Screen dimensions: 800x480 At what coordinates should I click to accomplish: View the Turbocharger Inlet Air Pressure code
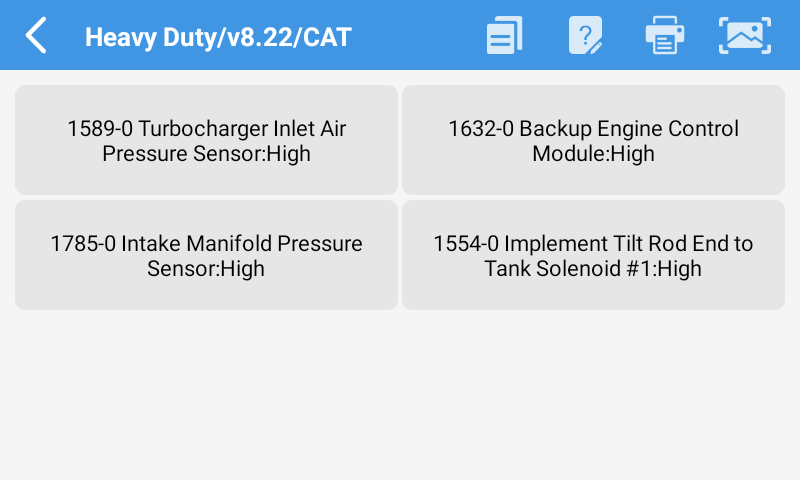click(206, 140)
